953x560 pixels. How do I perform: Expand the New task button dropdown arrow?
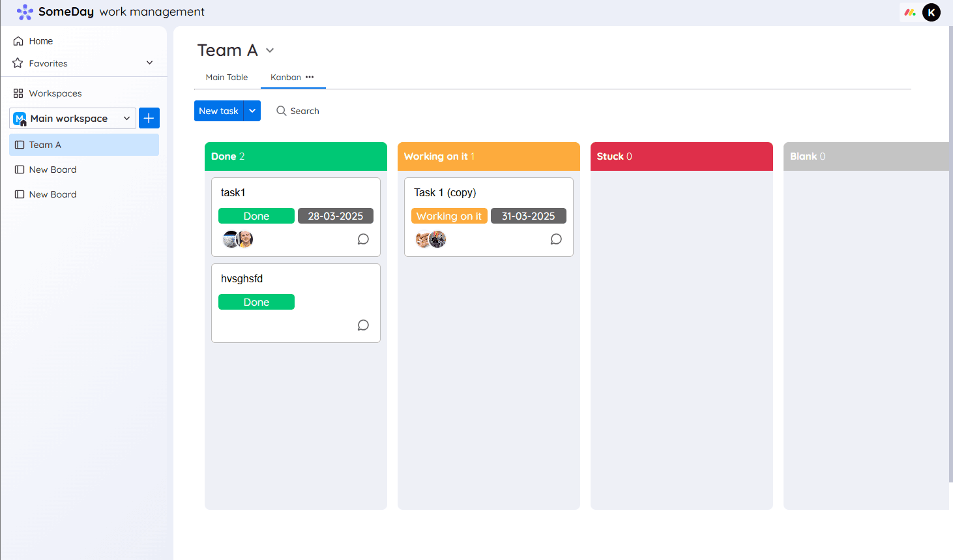[x=252, y=111]
